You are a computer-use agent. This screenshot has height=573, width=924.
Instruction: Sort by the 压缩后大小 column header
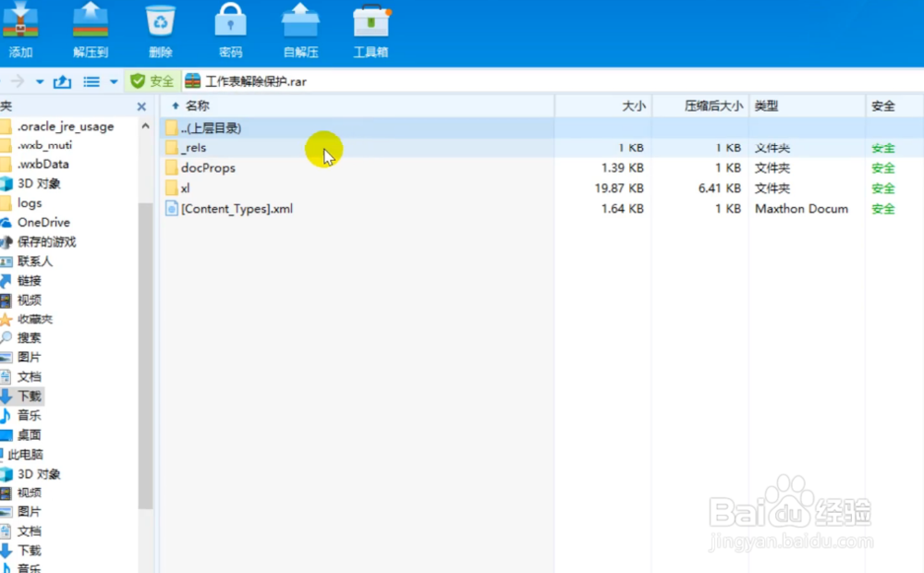700,106
